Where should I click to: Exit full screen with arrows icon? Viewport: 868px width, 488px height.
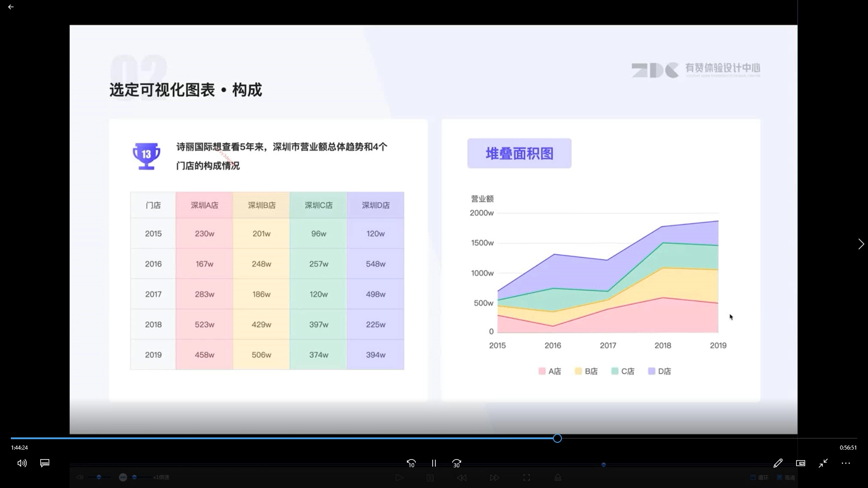(x=823, y=463)
